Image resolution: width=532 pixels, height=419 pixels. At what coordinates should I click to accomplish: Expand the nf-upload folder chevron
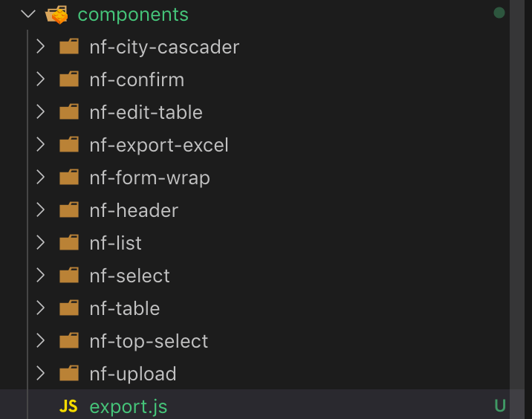pos(40,374)
